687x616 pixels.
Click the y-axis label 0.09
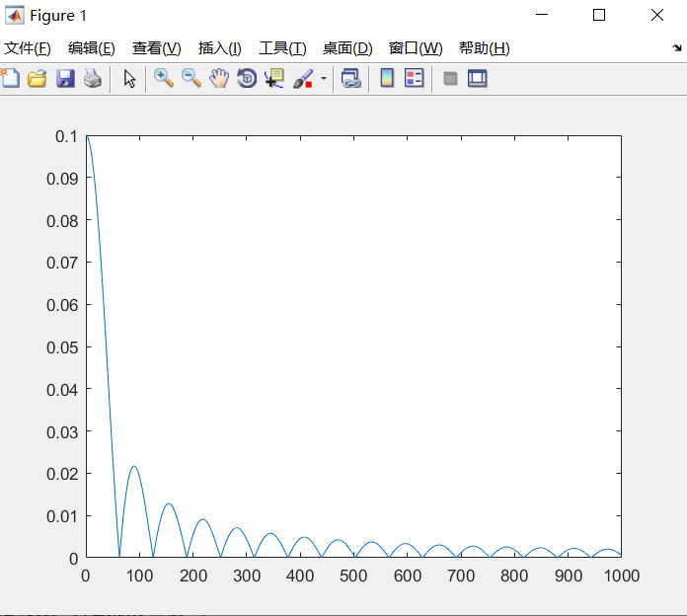tap(62, 179)
